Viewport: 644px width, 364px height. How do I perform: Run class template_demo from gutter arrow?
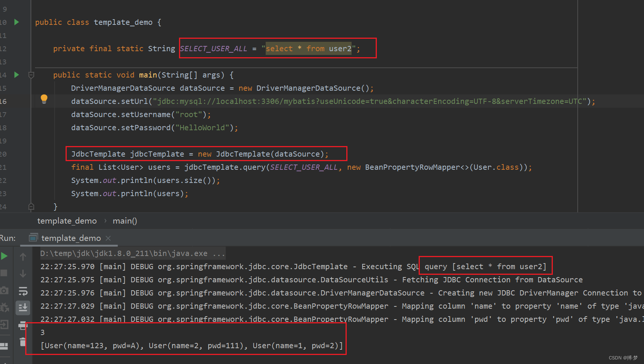point(17,22)
